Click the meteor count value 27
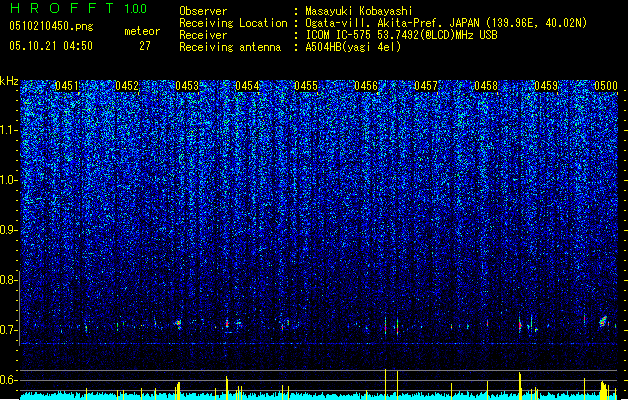 (145, 46)
